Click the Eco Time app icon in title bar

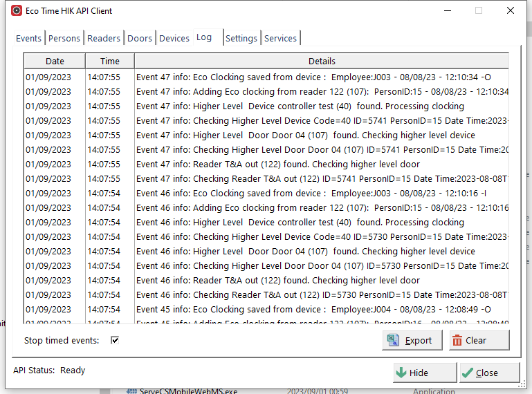(x=17, y=10)
